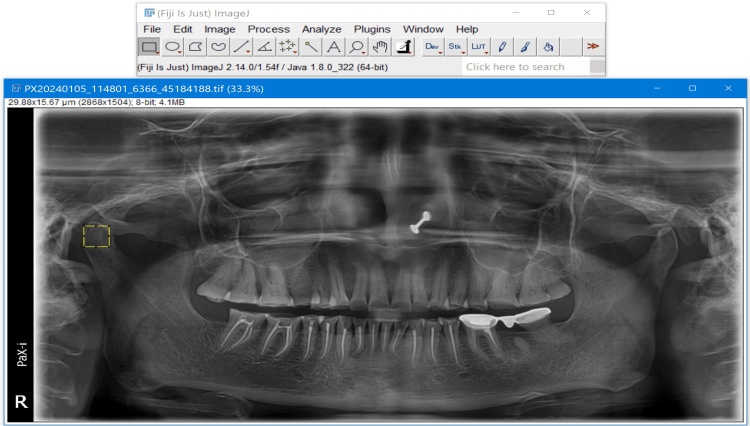Open the LUT lookup tables menu
The height and width of the screenshot is (426, 750).
tap(479, 47)
